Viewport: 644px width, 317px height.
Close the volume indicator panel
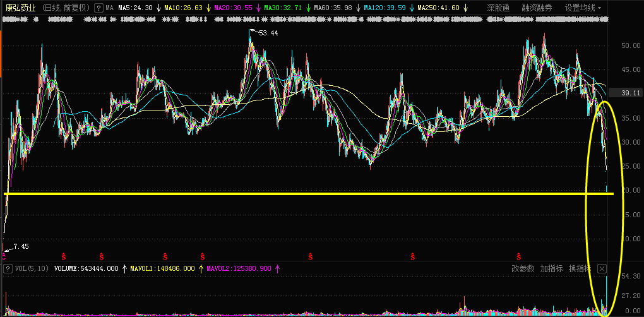[602, 268]
